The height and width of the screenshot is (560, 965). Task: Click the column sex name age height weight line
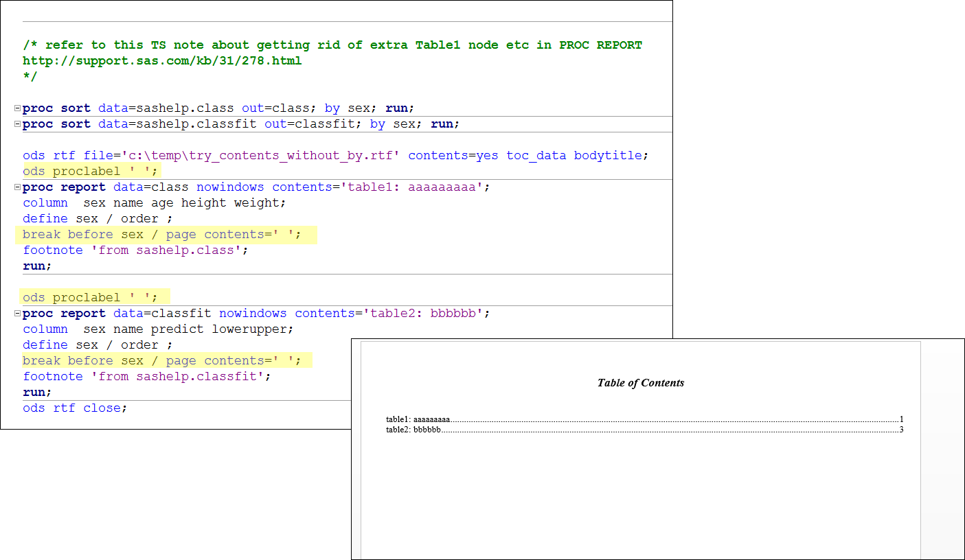click(x=155, y=202)
